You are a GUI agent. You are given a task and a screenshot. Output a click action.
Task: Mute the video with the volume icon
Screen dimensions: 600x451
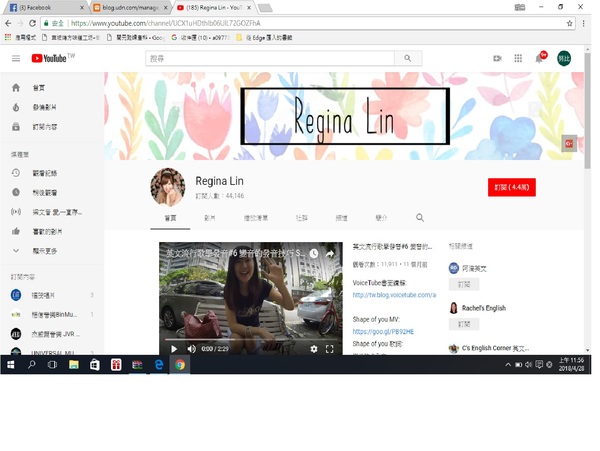pyautogui.click(x=191, y=349)
